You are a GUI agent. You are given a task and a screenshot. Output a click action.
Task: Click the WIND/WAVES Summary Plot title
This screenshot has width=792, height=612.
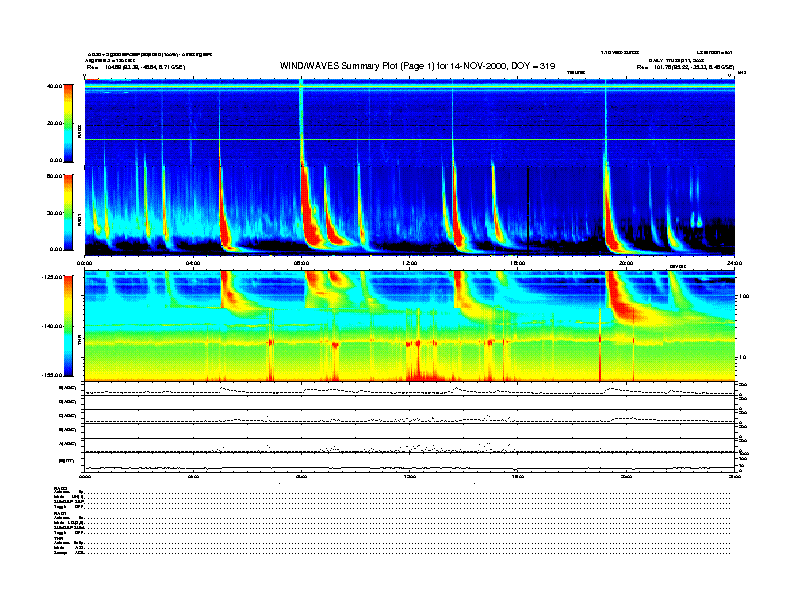pyautogui.click(x=417, y=66)
